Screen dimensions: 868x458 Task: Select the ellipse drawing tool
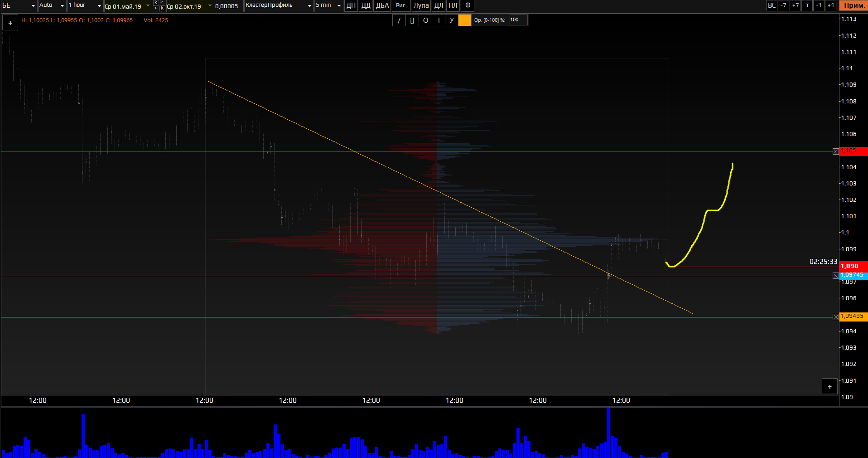[x=425, y=20]
